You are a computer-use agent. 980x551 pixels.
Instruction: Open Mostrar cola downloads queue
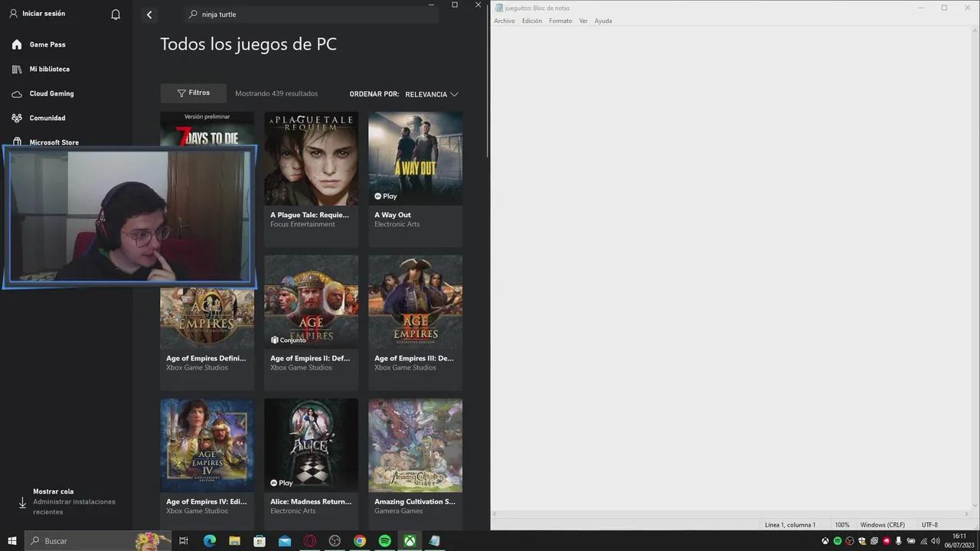[54, 491]
